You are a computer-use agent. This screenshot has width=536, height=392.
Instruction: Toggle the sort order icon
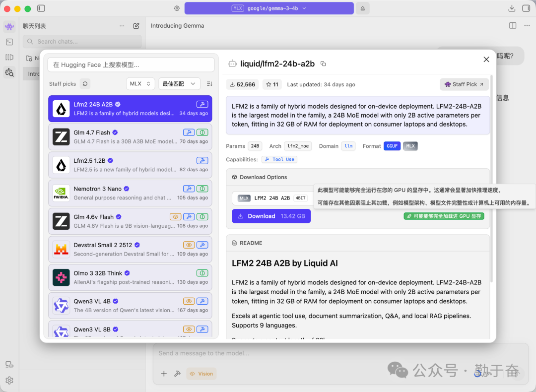point(209,84)
